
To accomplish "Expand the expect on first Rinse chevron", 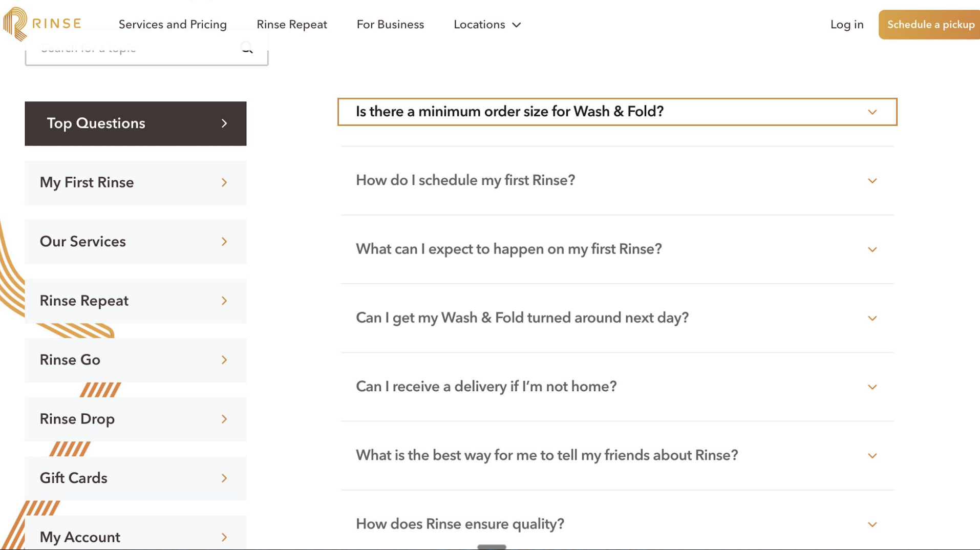I will pos(872,249).
